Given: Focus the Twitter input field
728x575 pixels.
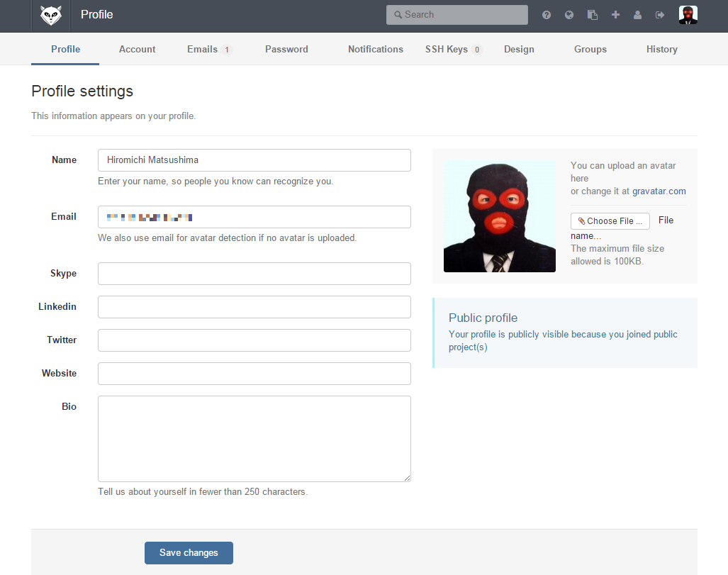Looking at the screenshot, I should pos(254,340).
